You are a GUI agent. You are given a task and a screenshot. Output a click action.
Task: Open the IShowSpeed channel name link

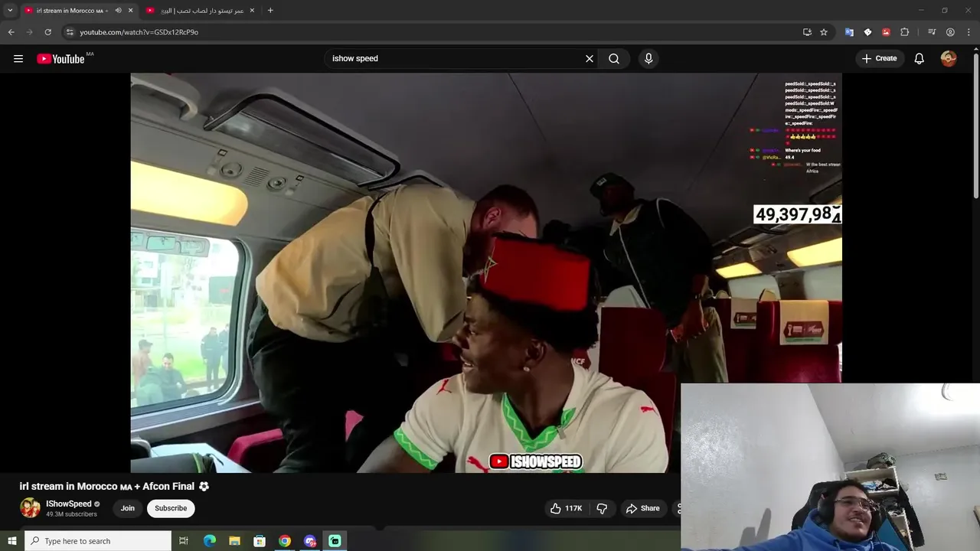(69, 504)
